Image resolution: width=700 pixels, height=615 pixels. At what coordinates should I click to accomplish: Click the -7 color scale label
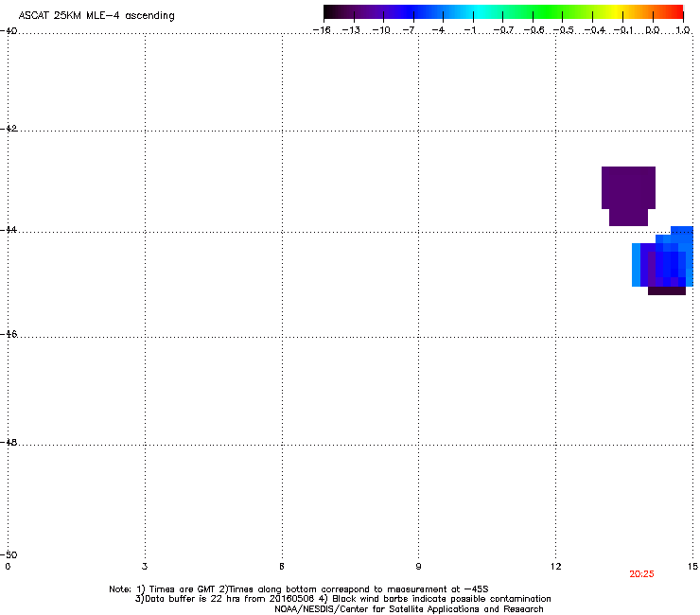pos(409,30)
